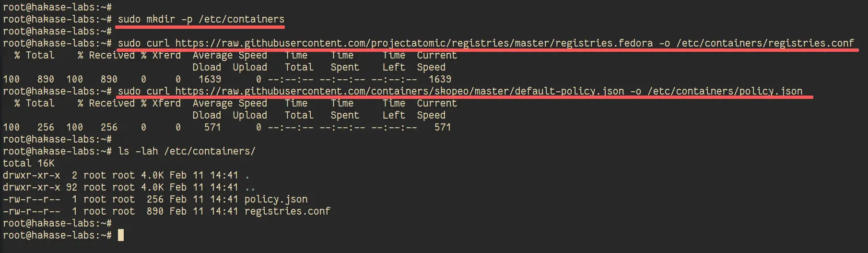Click the 'sudo mkdir -p /etc/containers' command
Image resolution: width=868 pixels, height=253 pixels.
pos(201,19)
